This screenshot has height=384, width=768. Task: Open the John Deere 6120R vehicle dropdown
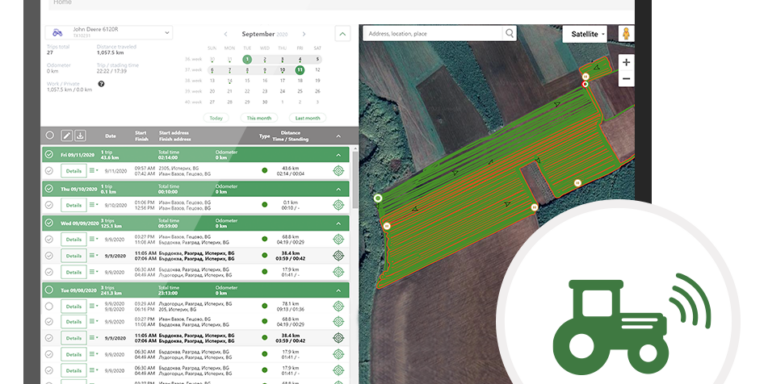109,32
